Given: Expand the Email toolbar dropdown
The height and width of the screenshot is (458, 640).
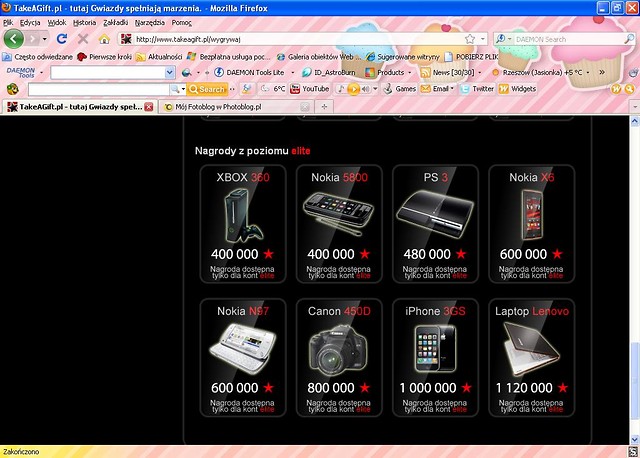Looking at the screenshot, I should [452, 89].
